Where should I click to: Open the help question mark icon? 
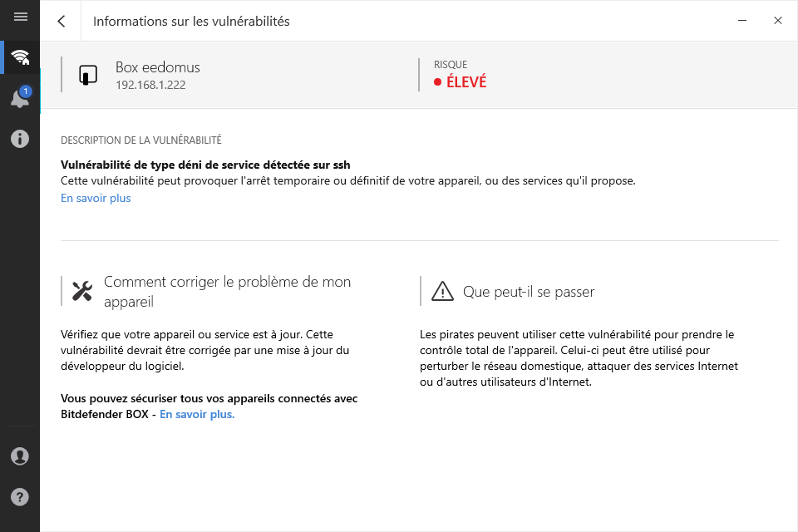tap(20, 497)
